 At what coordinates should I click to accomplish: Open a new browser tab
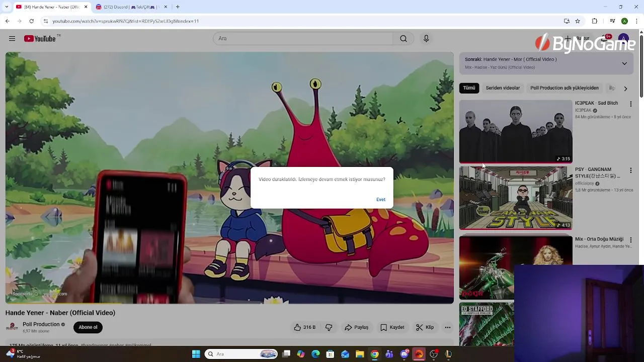[x=178, y=7]
